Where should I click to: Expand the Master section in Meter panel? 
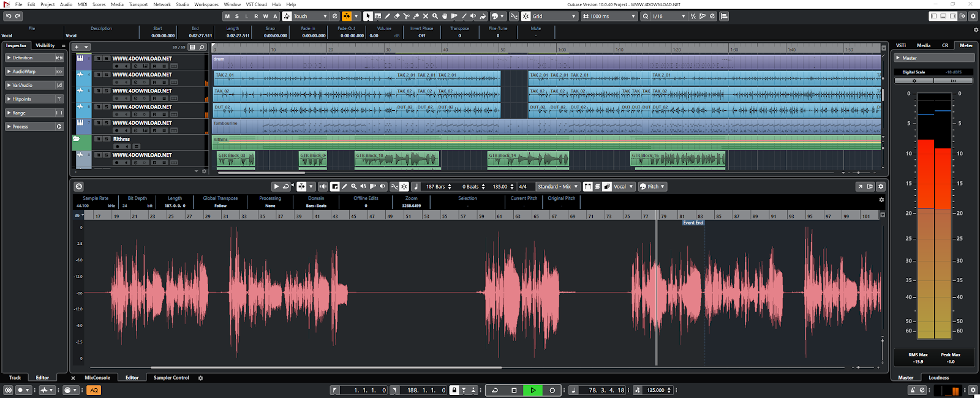point(934,58)
